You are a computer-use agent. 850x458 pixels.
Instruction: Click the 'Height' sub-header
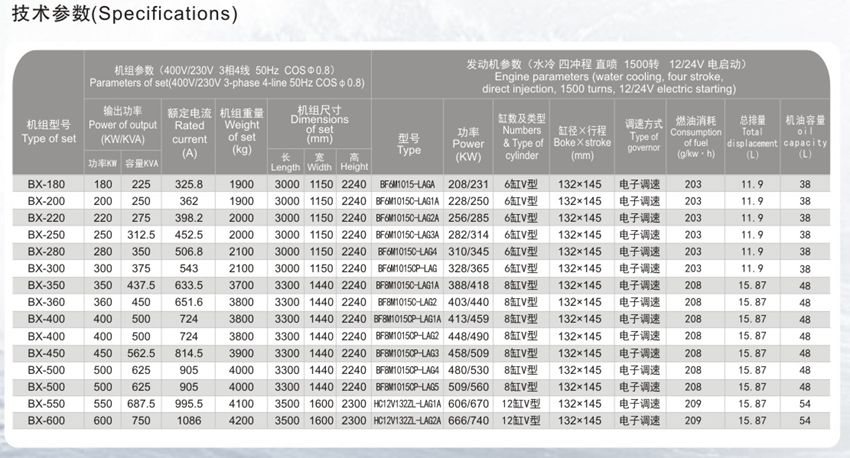pyautogui.click(x=354, y=162)
